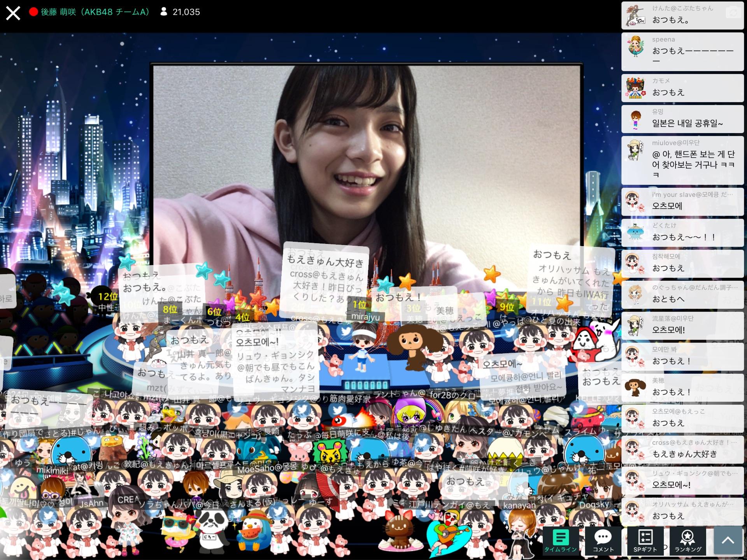This screenshot has height=560, width=747.
Task: Tap the red live indicator dot
Action: [x=33, y=12]
